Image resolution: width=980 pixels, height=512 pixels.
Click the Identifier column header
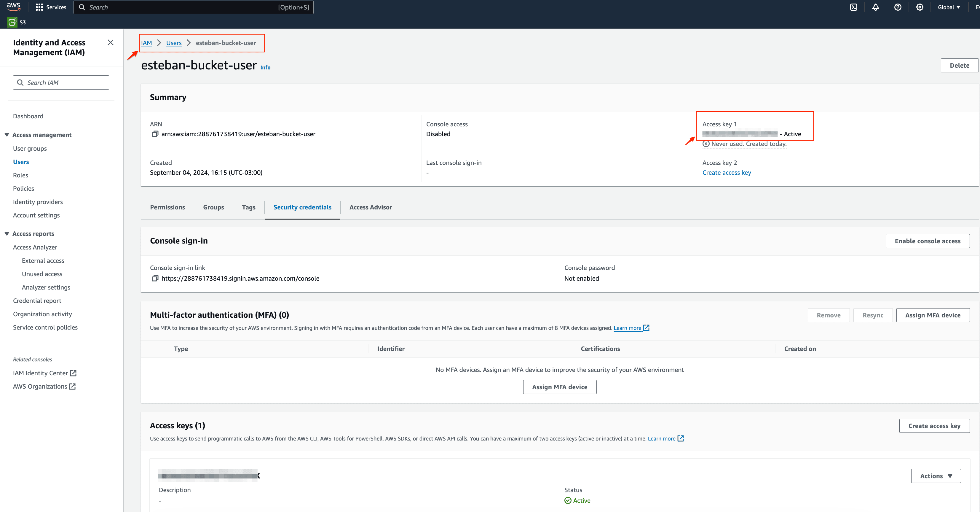click(x=391, y=349)
